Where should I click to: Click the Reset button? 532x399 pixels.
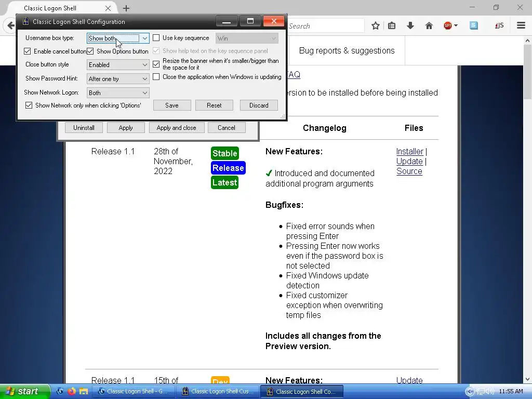[214, 105]
